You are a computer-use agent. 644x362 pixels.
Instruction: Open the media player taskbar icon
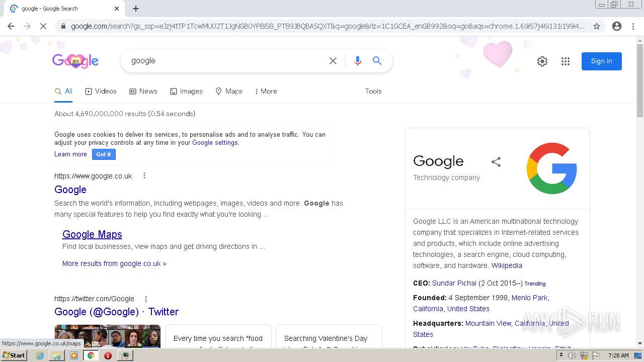point(74,355)
